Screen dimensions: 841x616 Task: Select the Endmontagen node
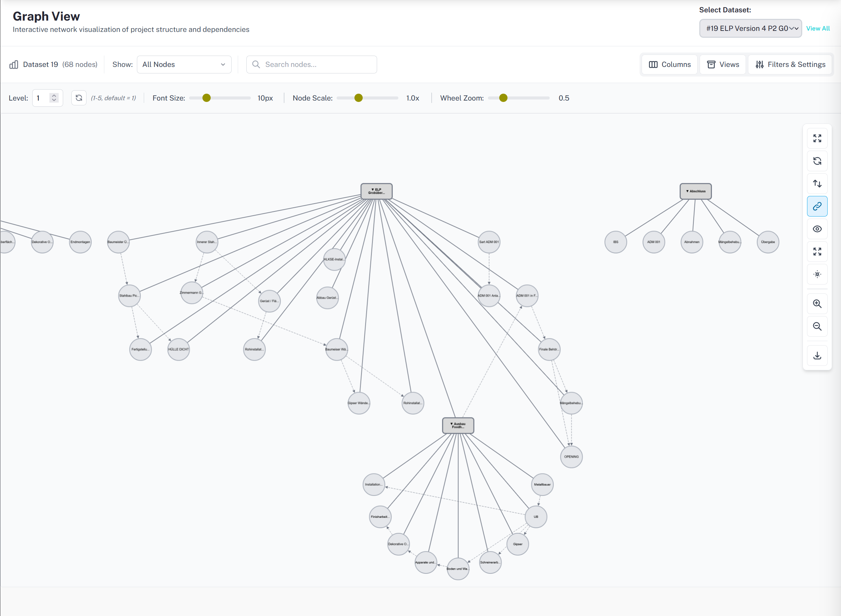[80, 242]
